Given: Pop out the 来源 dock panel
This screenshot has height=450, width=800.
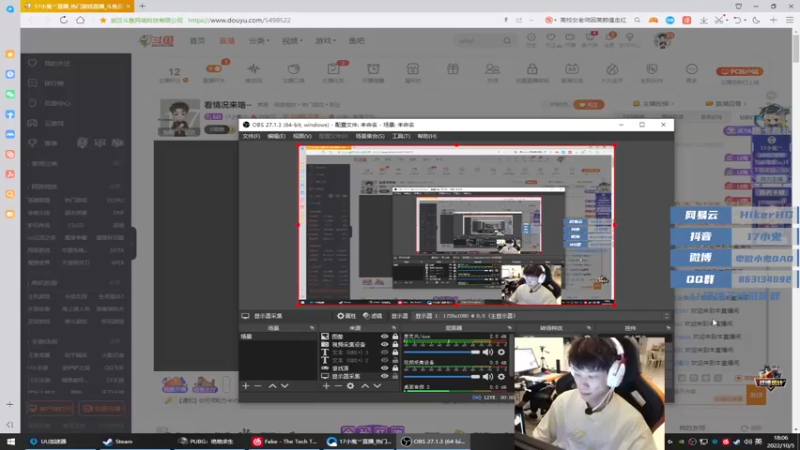Looking at the screenshot, I should coord(393,328).
